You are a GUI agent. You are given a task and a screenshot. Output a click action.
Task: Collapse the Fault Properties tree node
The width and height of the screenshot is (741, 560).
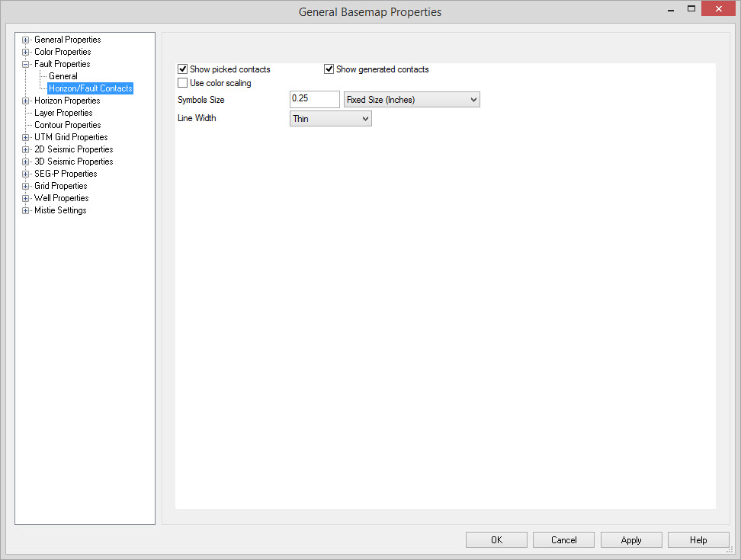coord(26,64)
